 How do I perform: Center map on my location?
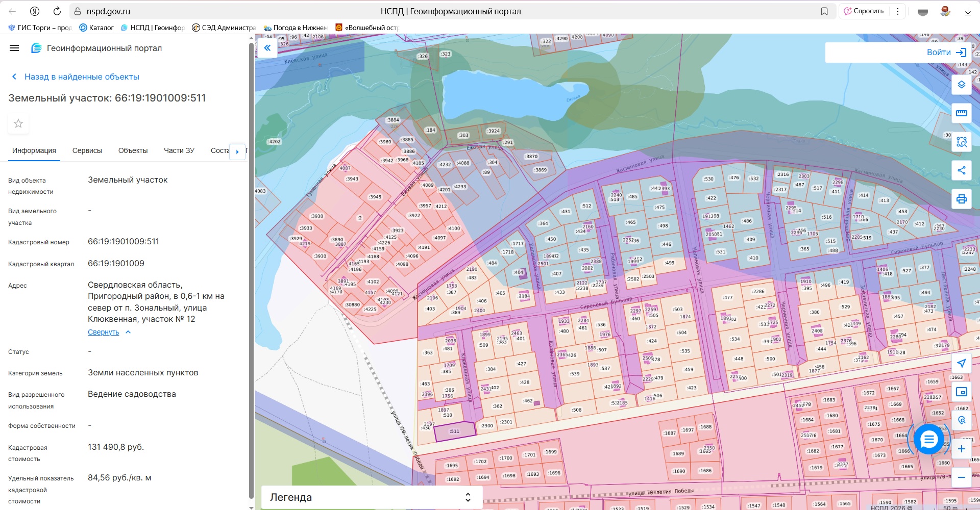click(961, 363)
